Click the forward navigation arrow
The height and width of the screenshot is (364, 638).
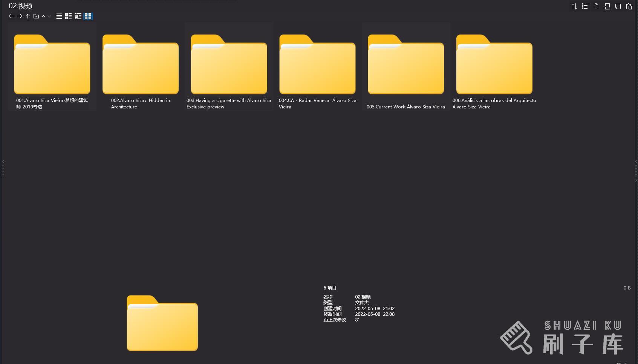20,16
